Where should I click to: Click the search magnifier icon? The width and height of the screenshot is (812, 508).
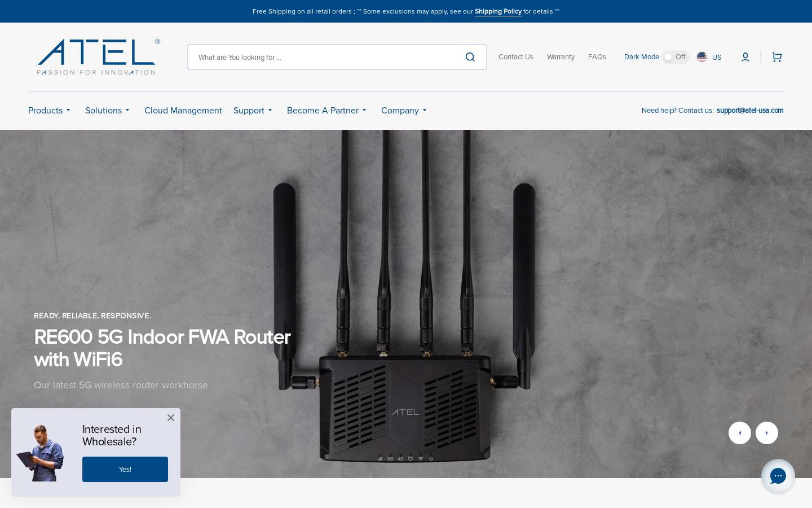470,57
